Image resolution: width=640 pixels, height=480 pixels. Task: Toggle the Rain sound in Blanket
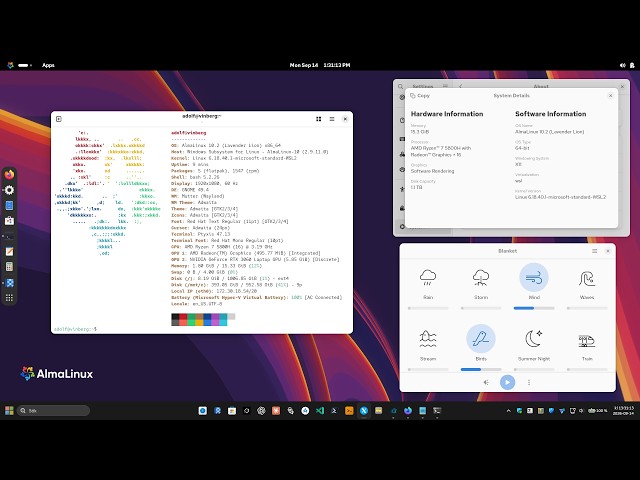(x=428, y=278)
